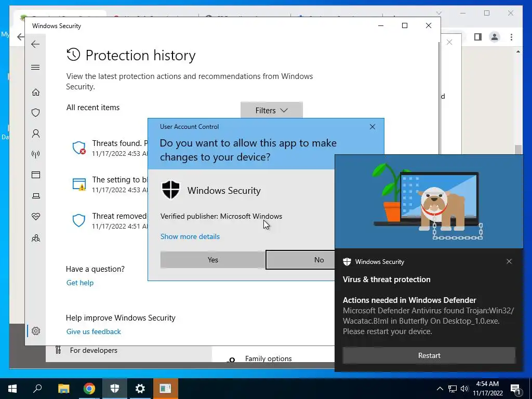
Task: Open Chrome profile avatar icon
Action: tap(495, 37)
